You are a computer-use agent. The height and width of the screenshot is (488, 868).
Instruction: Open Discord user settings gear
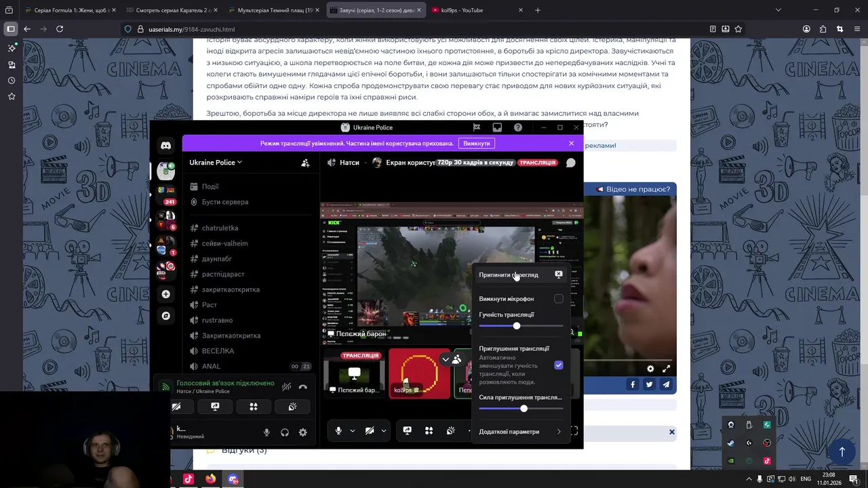pos(302,432)
